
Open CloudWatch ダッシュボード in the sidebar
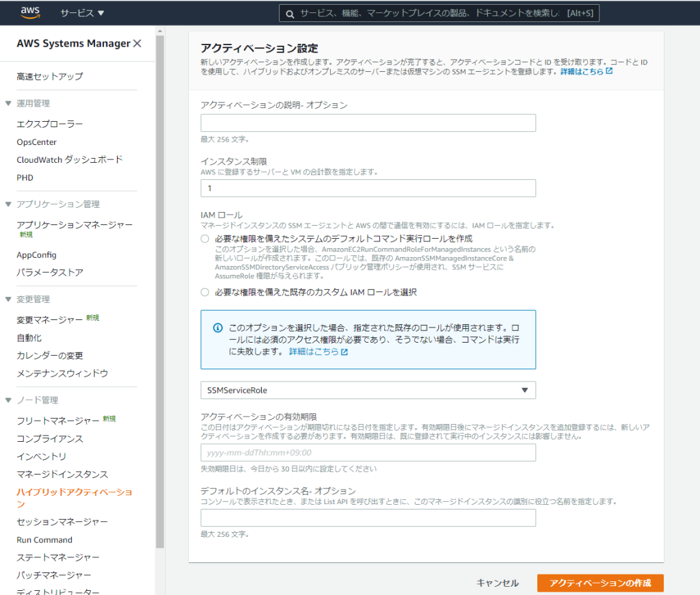(x=70, y=159)
